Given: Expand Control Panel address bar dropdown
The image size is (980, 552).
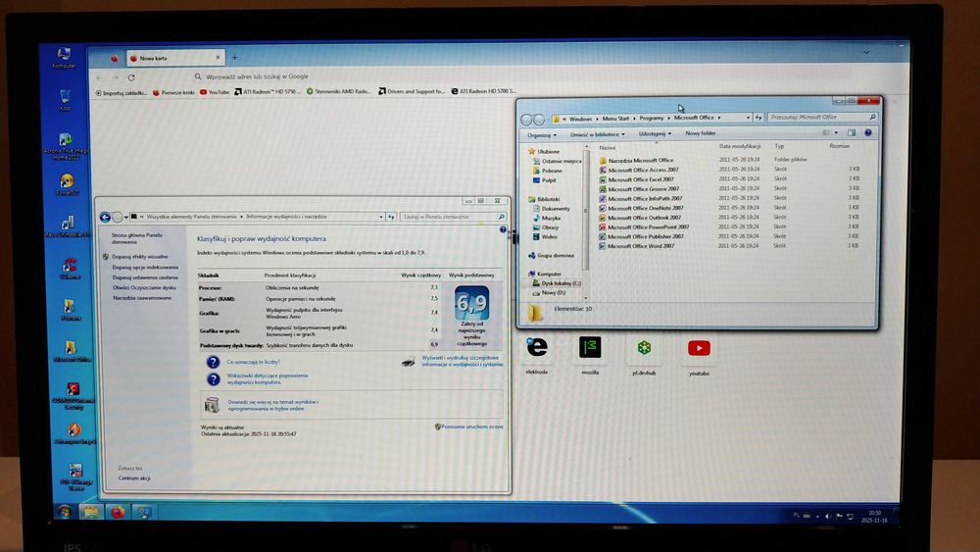Looking at the screenshot, I should click(x=381, y=217).
